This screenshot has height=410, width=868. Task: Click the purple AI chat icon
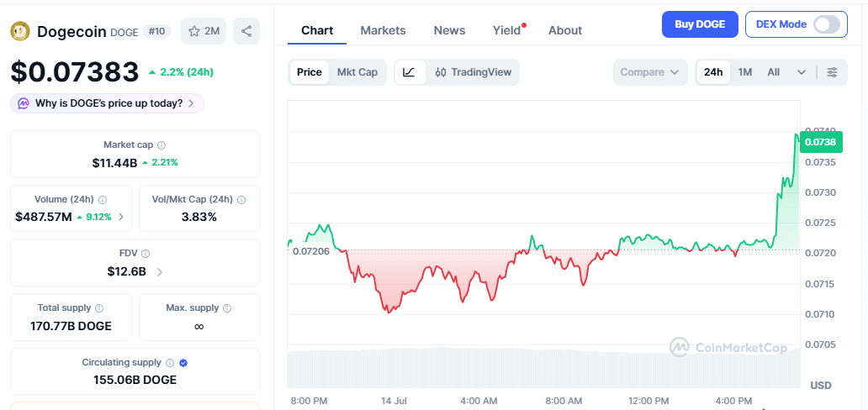(x=24, y=102)
